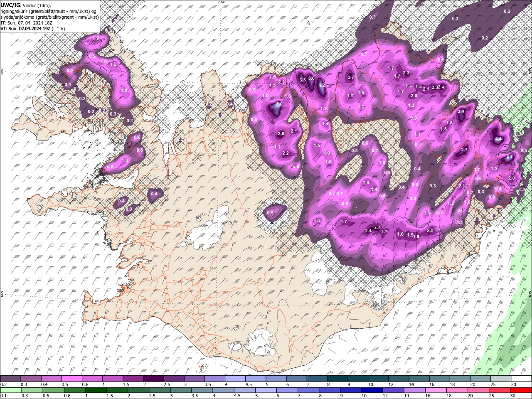Select the lower deep blue swatch between 10 and 12
Screen dimensions: 532x399
click(372, 390)
